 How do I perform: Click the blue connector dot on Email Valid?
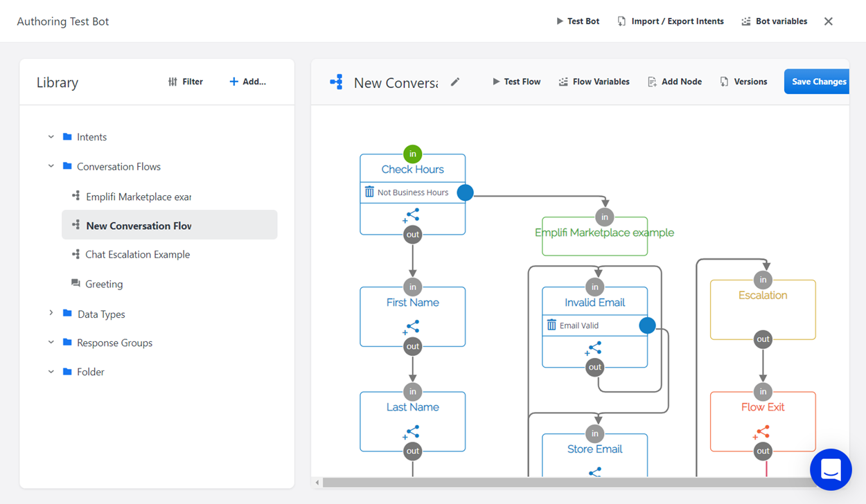647,325
